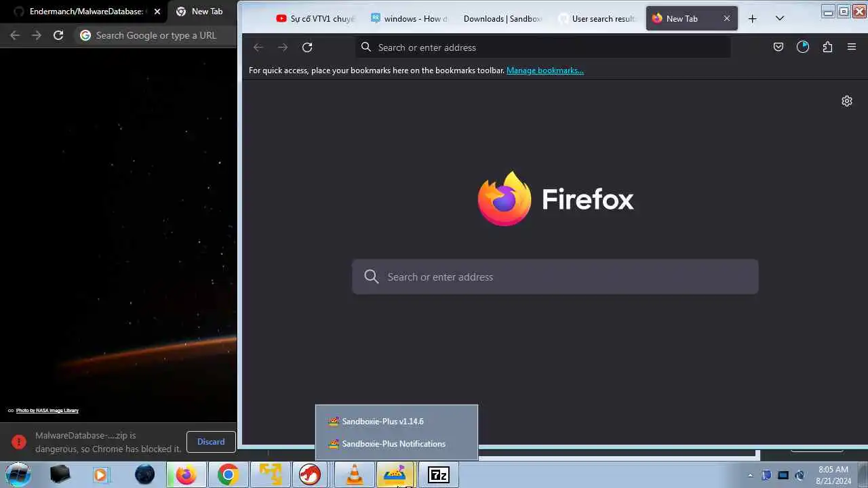Open the Firefox account profile icon
Viewport: 868px width, 488px height.
click(x=803, y=47)
